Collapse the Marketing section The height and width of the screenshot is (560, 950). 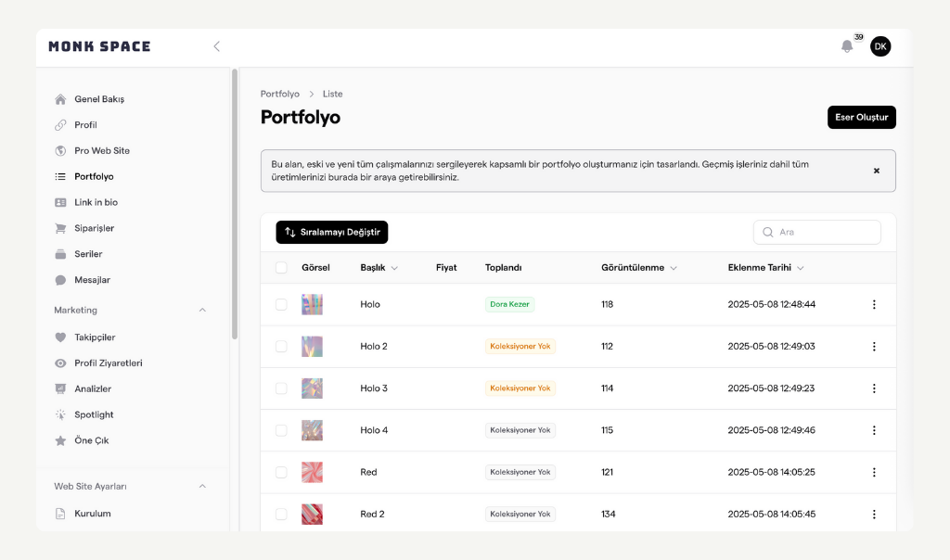[x=202, y=311]
